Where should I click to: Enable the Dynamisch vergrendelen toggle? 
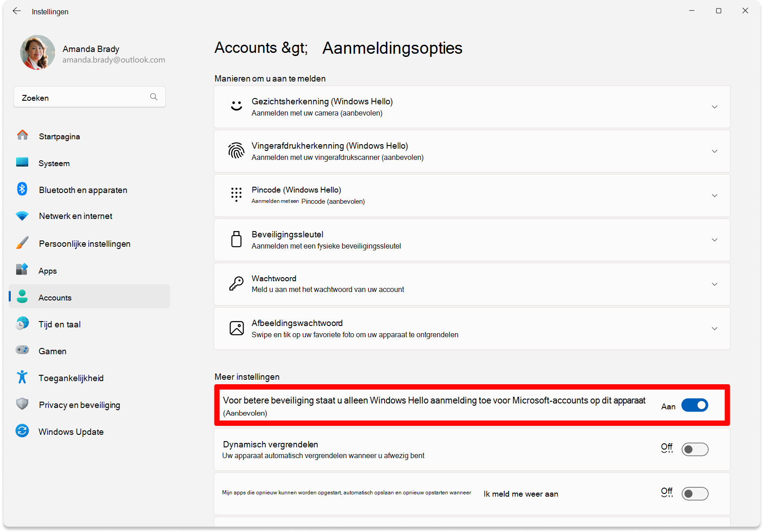(x=695, y=449)
